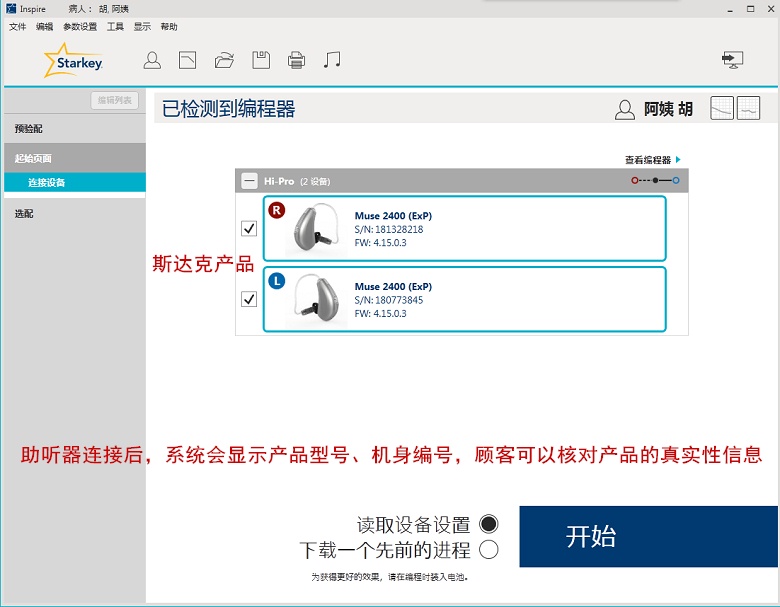
Task: Select 下载一个先前的进程 radio button
Action: click(x=488, y=549)
